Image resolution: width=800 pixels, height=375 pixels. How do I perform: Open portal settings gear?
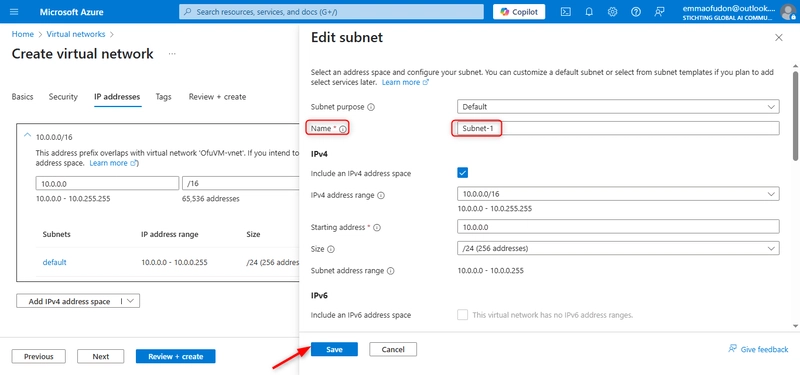tap(612, 12)
